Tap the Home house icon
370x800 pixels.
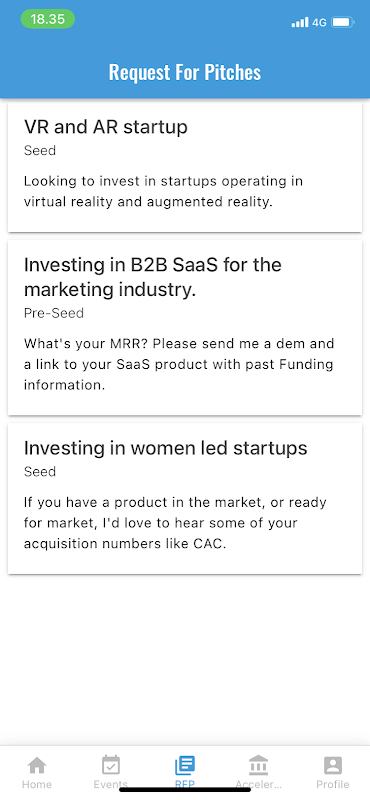(37, 765)
